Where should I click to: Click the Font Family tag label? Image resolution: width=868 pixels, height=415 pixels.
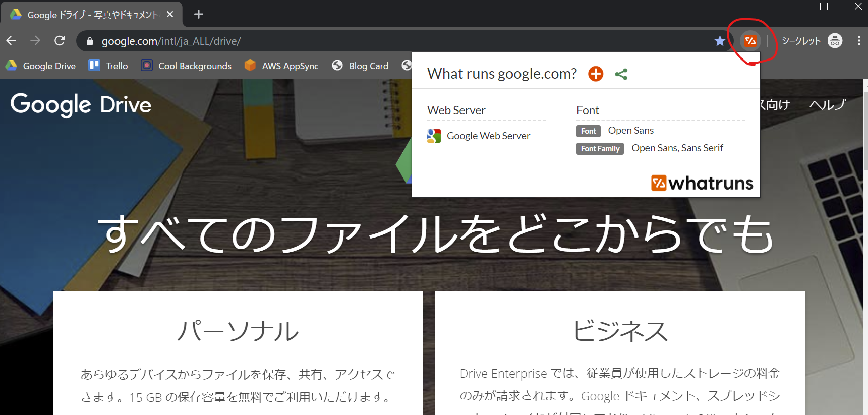[x=600, y=149]
